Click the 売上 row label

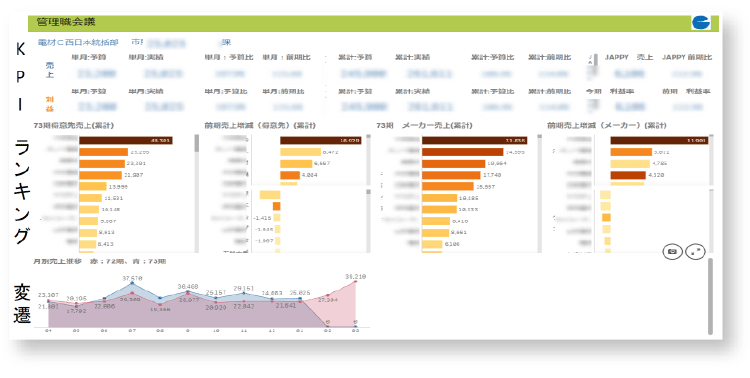50,70
